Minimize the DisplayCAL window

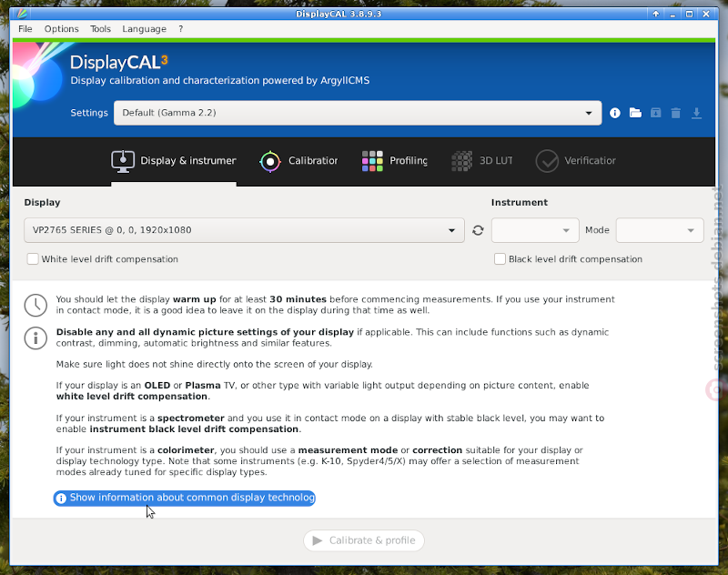click(x=672, y=14)
